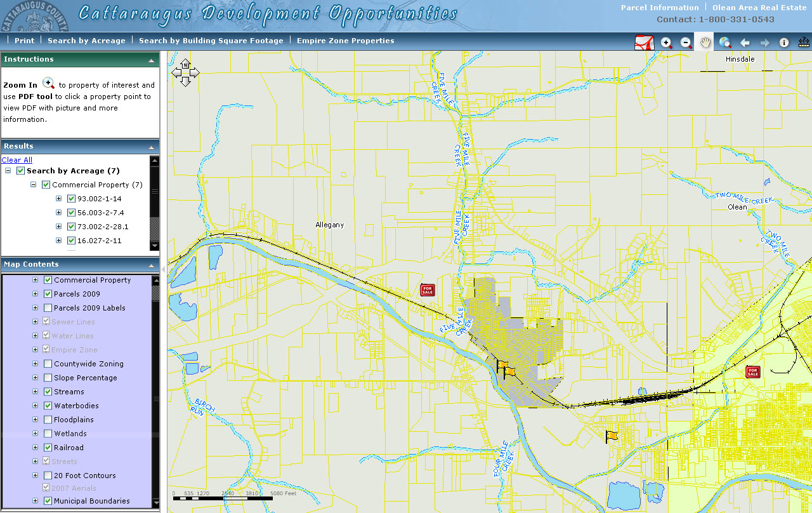Screen dimensions: 812x513
Task: Select the Pan hand tool
Action: (x=705, y=43)
